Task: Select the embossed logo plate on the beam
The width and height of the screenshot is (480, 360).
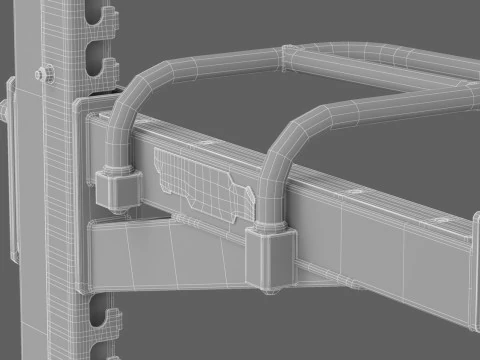Action: pyautogui.click(x=204, y=184)
